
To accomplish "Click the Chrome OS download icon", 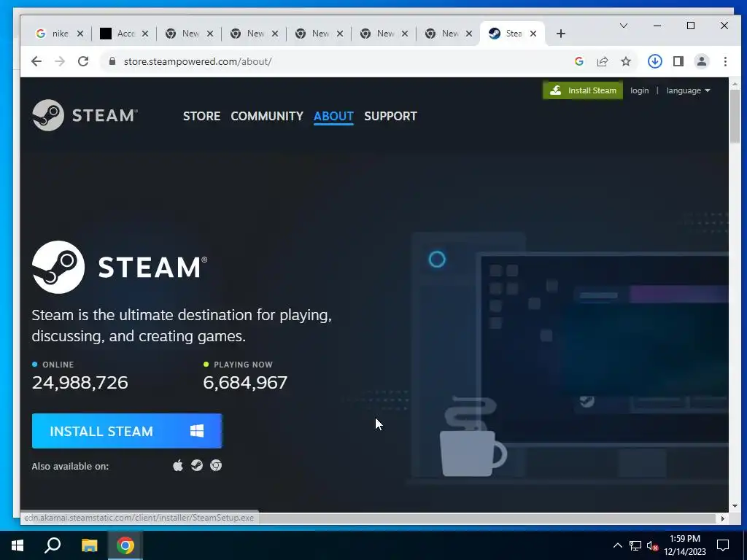I will 216,465.
